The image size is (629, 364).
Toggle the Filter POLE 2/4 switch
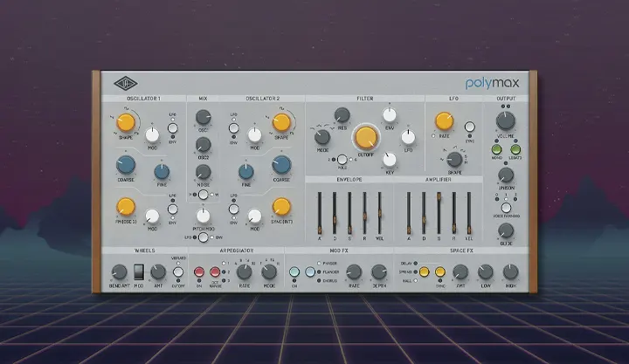(342, 160)
